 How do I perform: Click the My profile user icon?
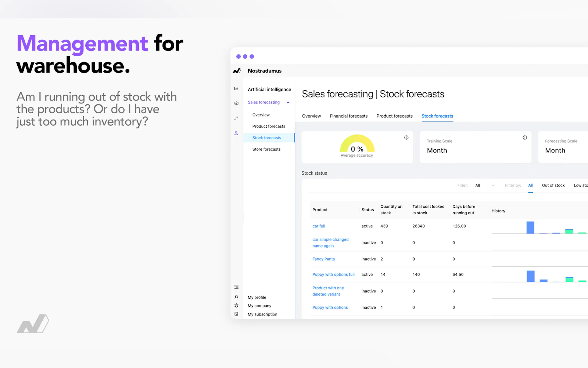point(236,297)
